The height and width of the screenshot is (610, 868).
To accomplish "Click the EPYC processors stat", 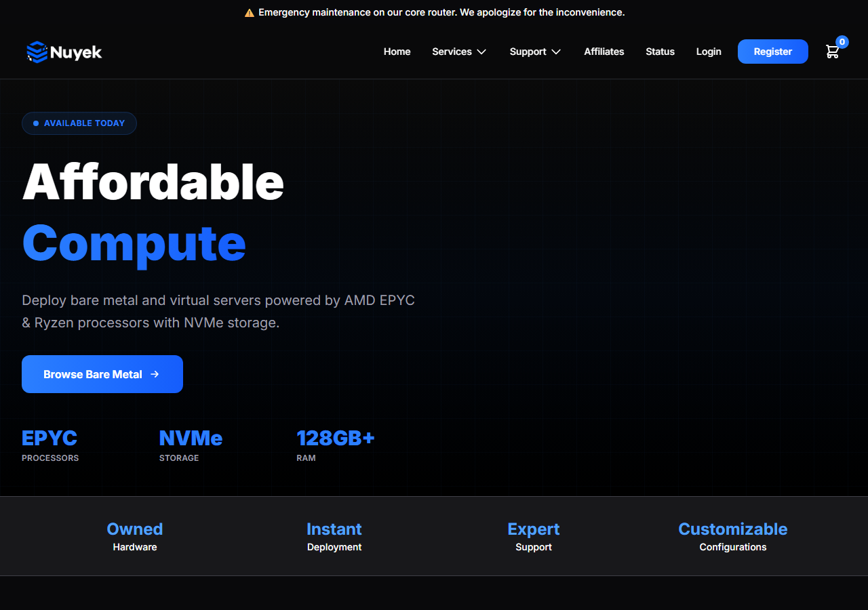I will tap(50, 445).
